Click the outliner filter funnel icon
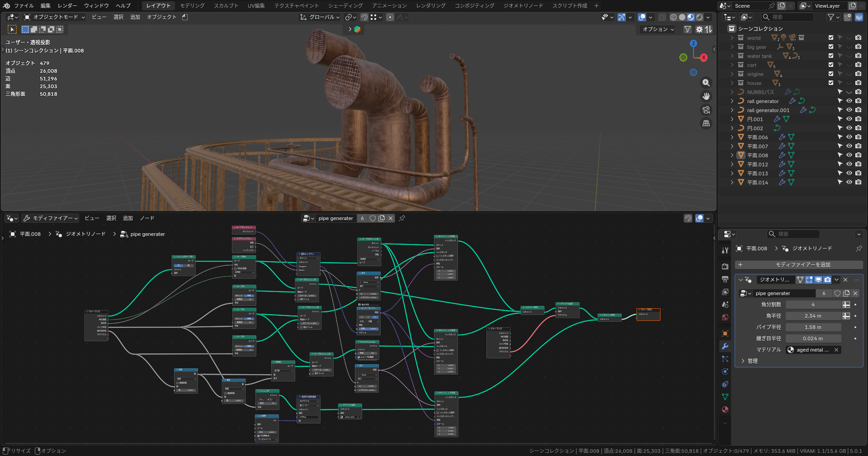This screenshot has height=456, width=868. click(830, 17)
